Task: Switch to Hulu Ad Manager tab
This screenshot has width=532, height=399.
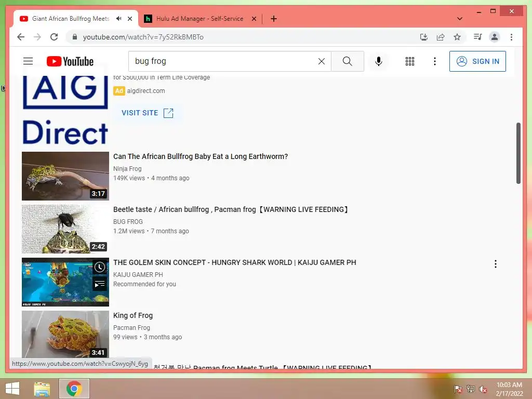Action: click(x=199, y=19)
